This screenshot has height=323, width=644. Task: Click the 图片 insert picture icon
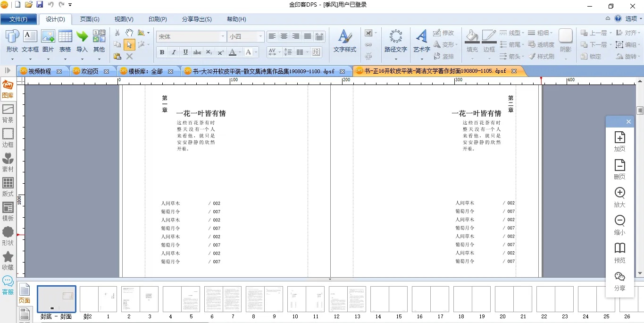48,41
